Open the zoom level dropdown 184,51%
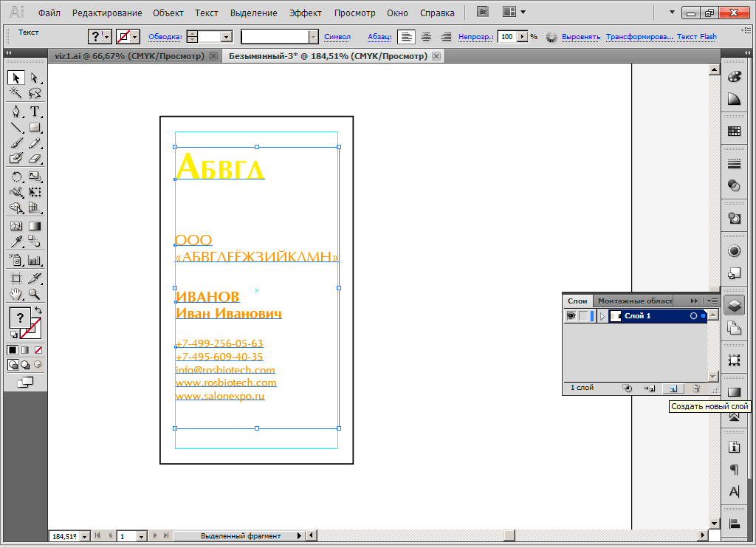 coord(84,536)
